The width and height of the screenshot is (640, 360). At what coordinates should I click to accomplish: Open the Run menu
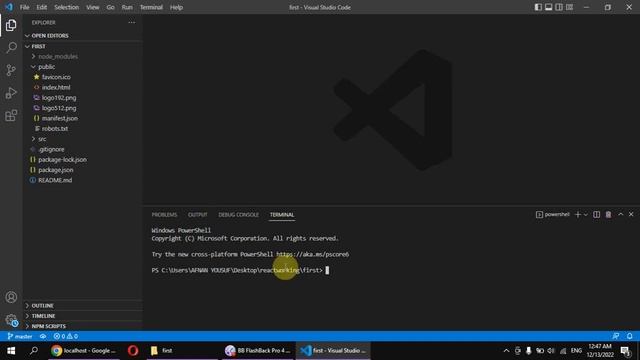pyautogui.click(x=127, y=7)
